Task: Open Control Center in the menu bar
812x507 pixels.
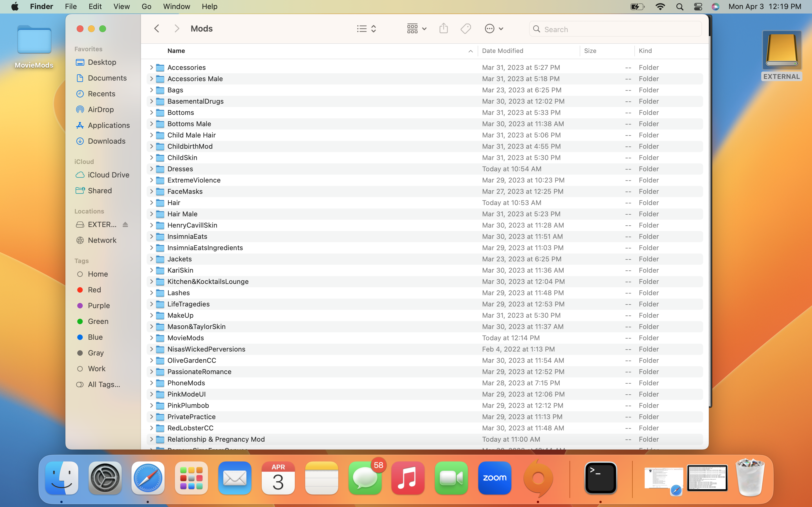Action: 698,6
